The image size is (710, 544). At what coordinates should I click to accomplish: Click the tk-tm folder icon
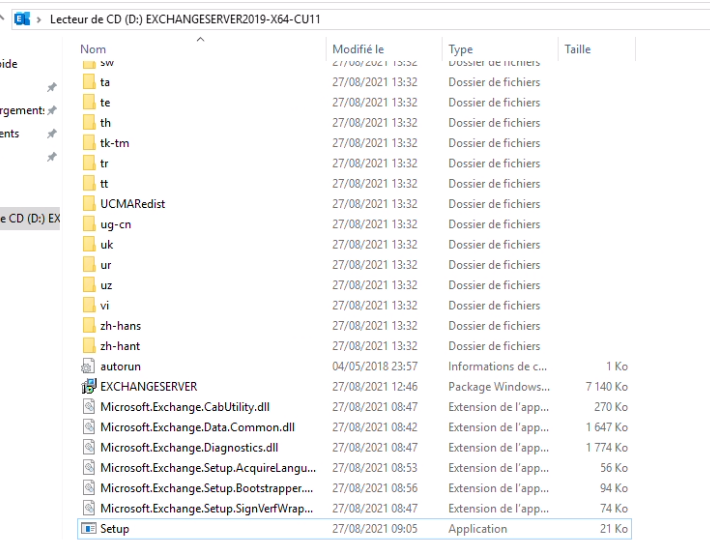[x=89, y=143]
